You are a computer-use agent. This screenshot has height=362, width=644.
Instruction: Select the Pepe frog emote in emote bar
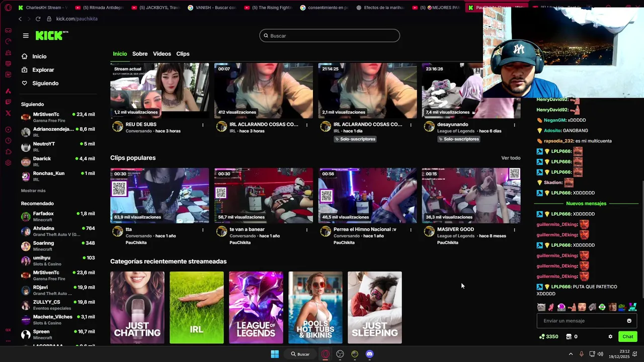pyautogui.click(x=622, y=307)
